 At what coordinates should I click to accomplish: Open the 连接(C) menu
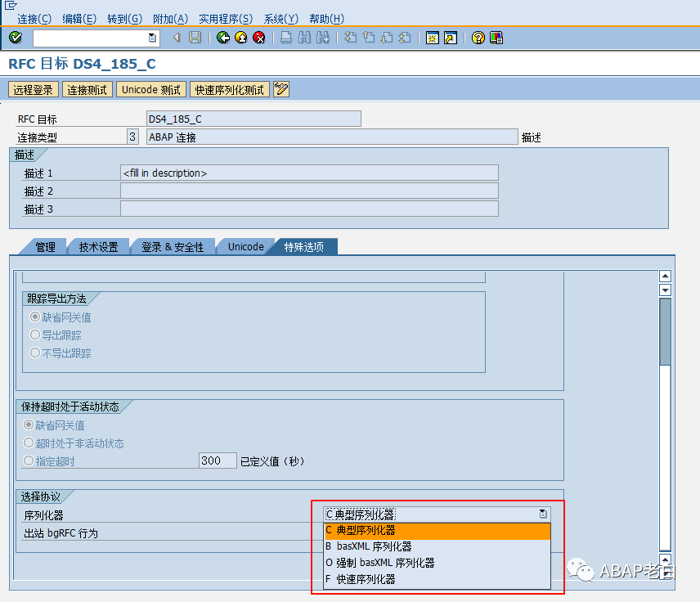[34, 19]
